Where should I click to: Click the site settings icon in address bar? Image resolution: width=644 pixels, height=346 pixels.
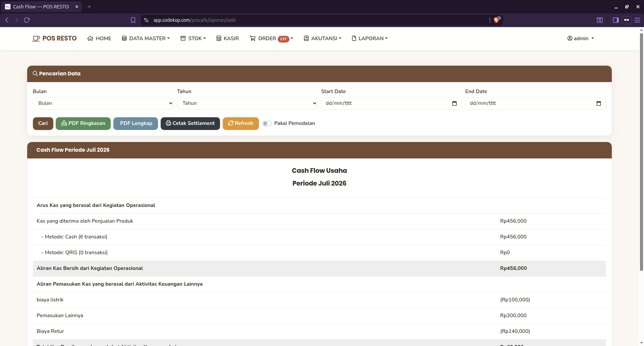[146, 20]
